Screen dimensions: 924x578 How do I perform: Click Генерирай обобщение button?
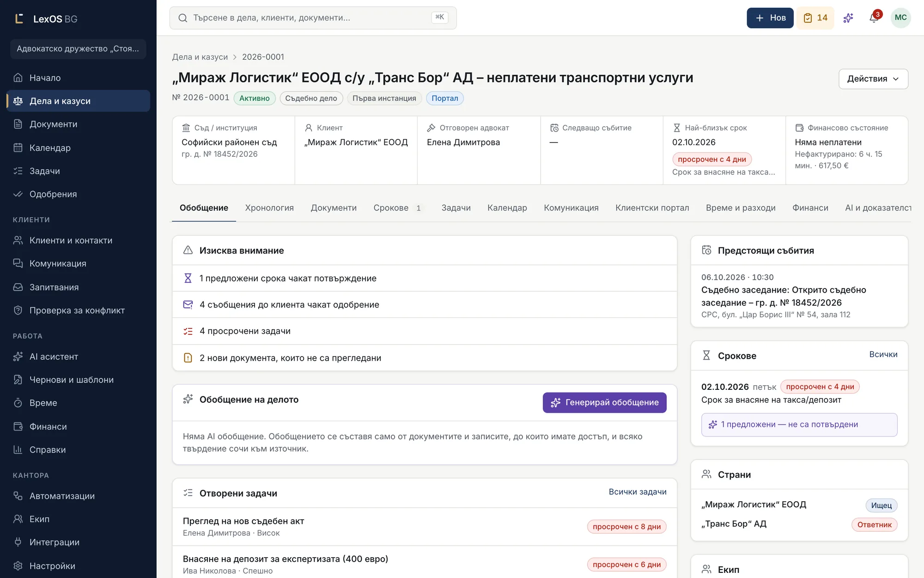pos(604,402)
